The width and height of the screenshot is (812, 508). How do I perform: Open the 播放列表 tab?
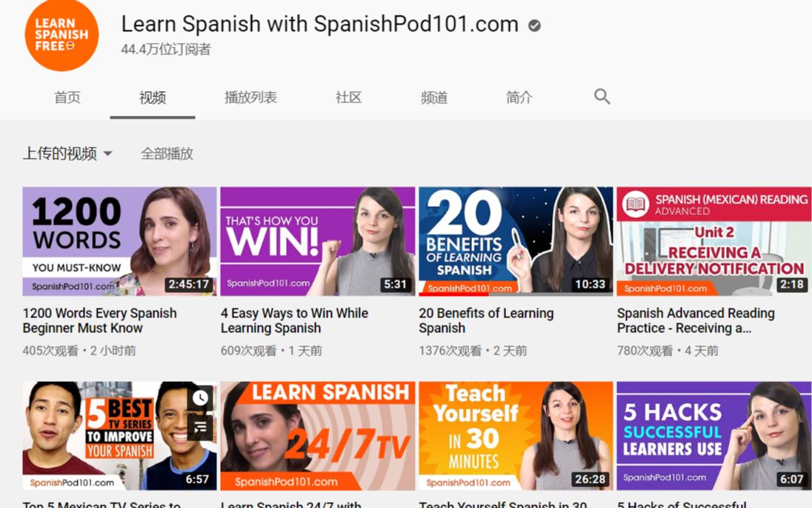click(x=251, y=96)
